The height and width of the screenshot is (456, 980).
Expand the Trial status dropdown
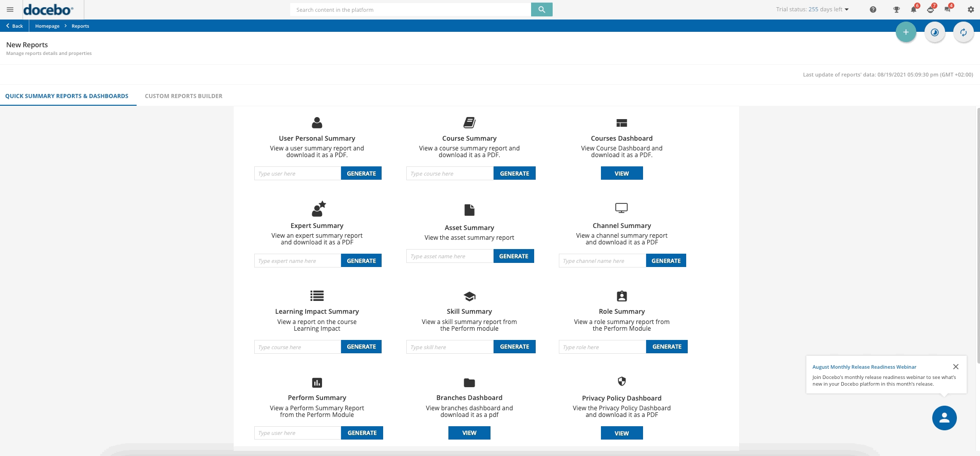pyautogui.click(x=813, y=9)
